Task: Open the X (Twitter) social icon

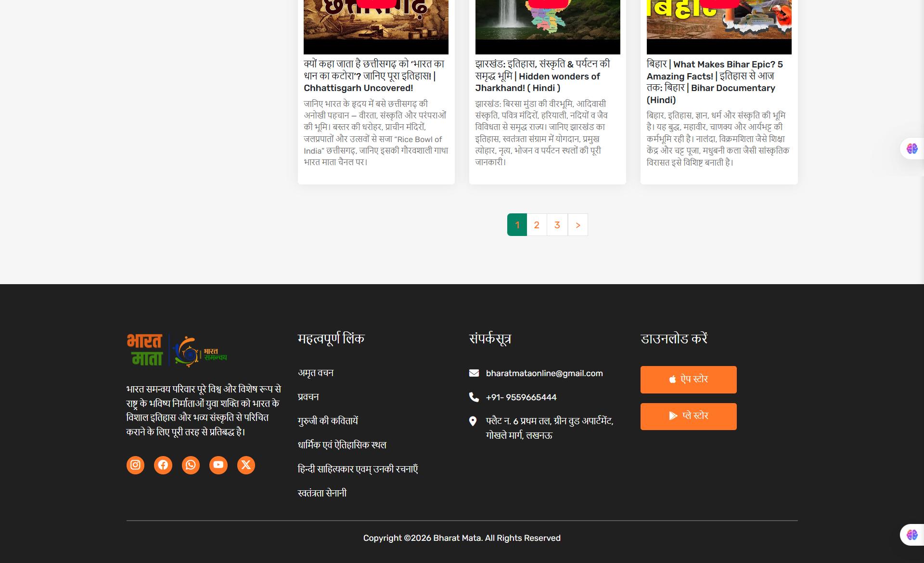Action: coord(246,465)
